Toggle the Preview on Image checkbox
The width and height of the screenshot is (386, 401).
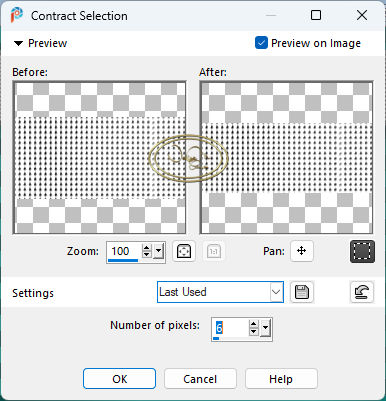click(x=261, y=43)
